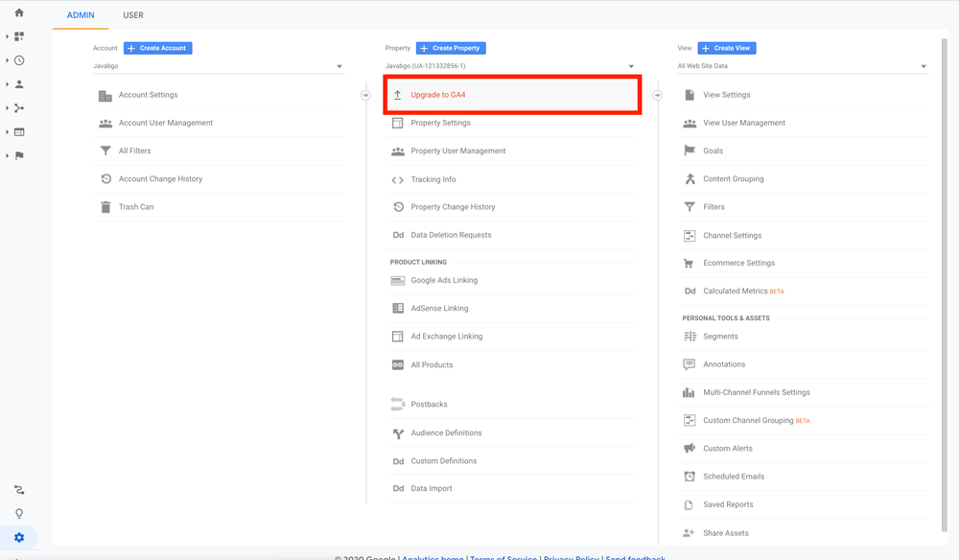Open the View selector All Web Site Data
959x560 pixels.
click(x=803, y=66)
